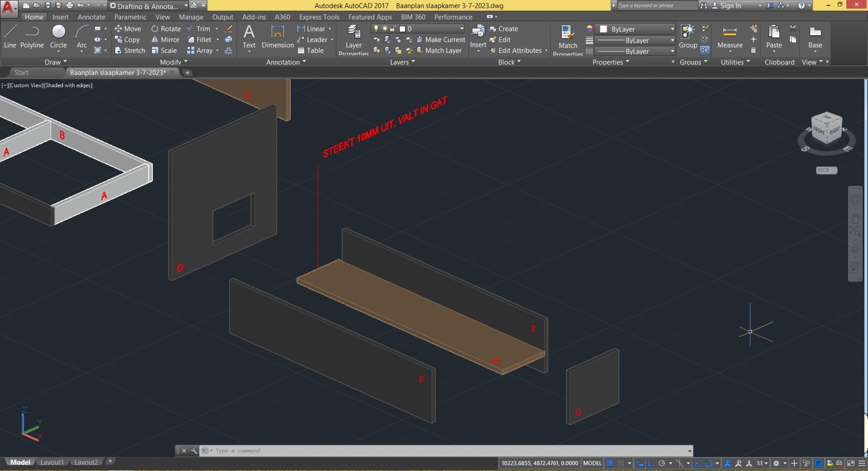Insert a Table
This screenshot has width=868, height=471.
click(x=311, y=50)
